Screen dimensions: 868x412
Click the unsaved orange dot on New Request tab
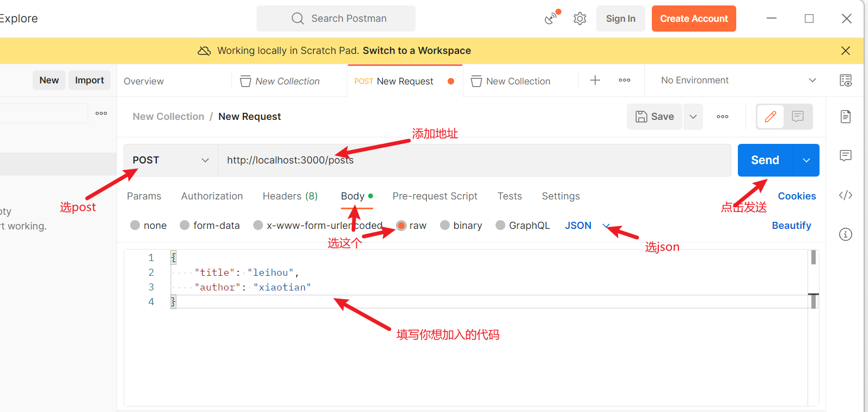coord(451,81)
